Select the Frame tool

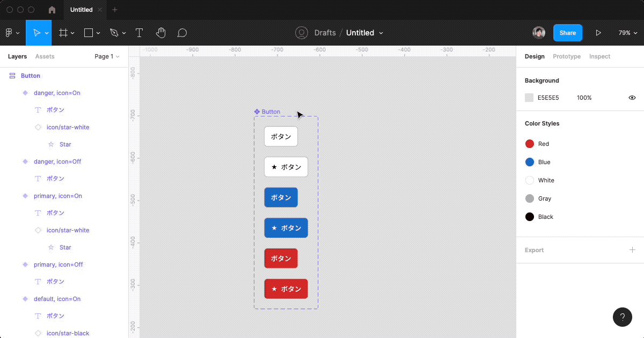point(63,33)
